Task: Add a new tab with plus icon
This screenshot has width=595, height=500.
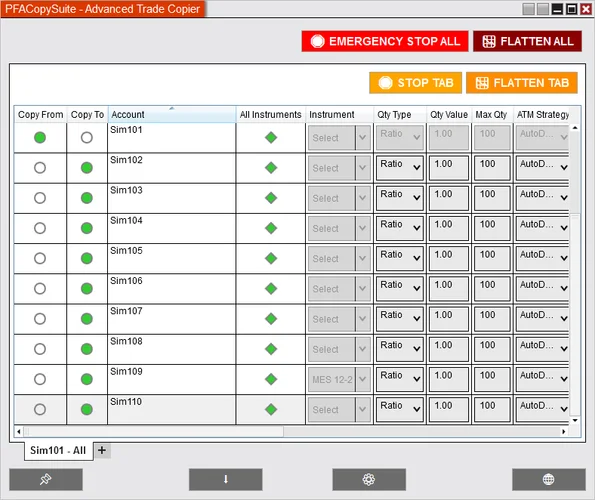Action: click(x=102, y=450)
